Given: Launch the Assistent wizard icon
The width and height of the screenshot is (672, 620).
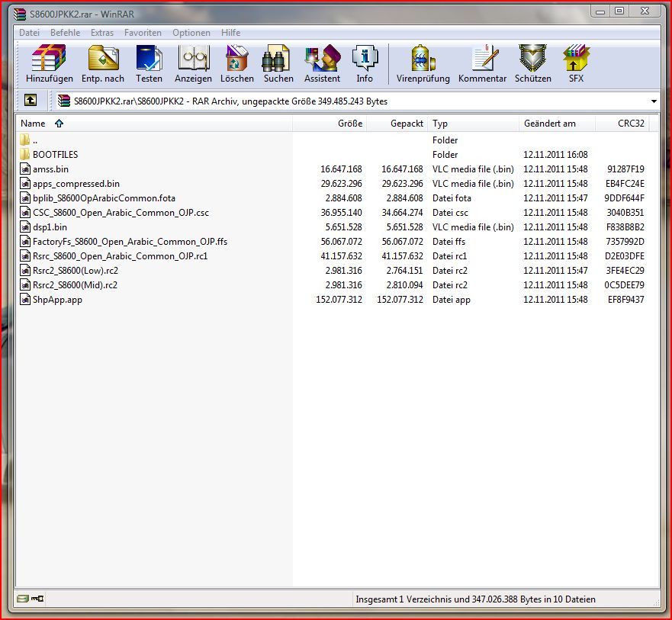Looking at the screenshot, I should coord(323,58).
